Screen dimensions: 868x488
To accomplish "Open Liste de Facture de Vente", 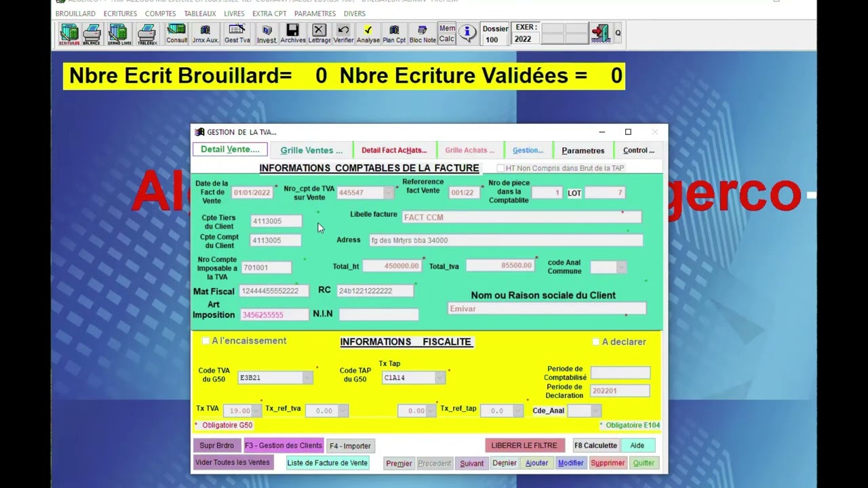I will pyautogui.click(x=328, y=463).
